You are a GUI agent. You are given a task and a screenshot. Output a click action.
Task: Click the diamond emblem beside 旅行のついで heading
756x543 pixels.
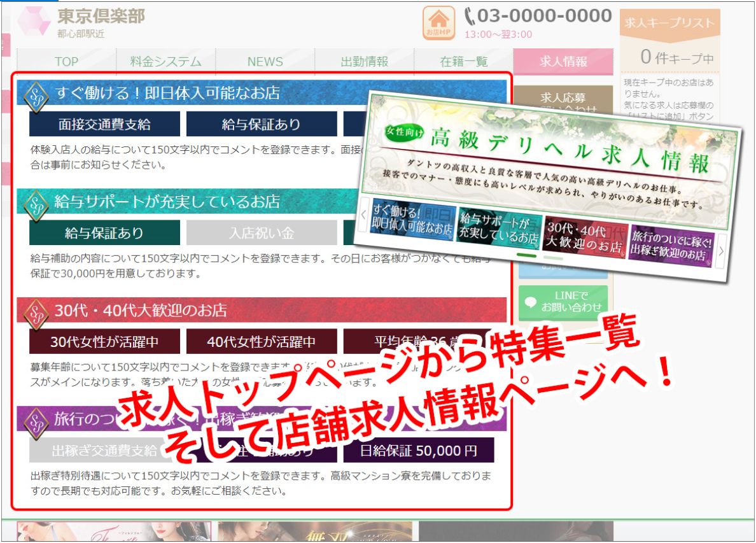tap(36, 423)
